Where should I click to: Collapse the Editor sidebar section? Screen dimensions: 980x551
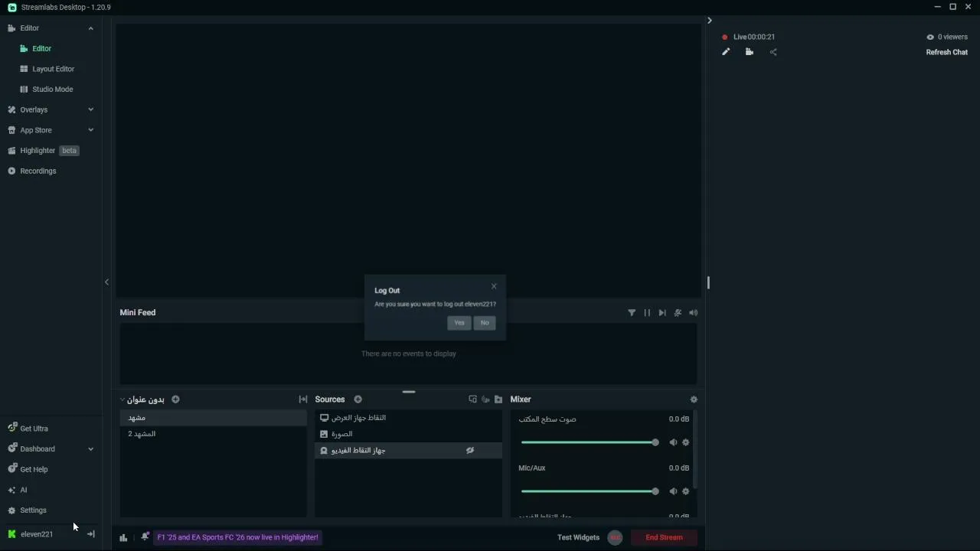[90, 28]
